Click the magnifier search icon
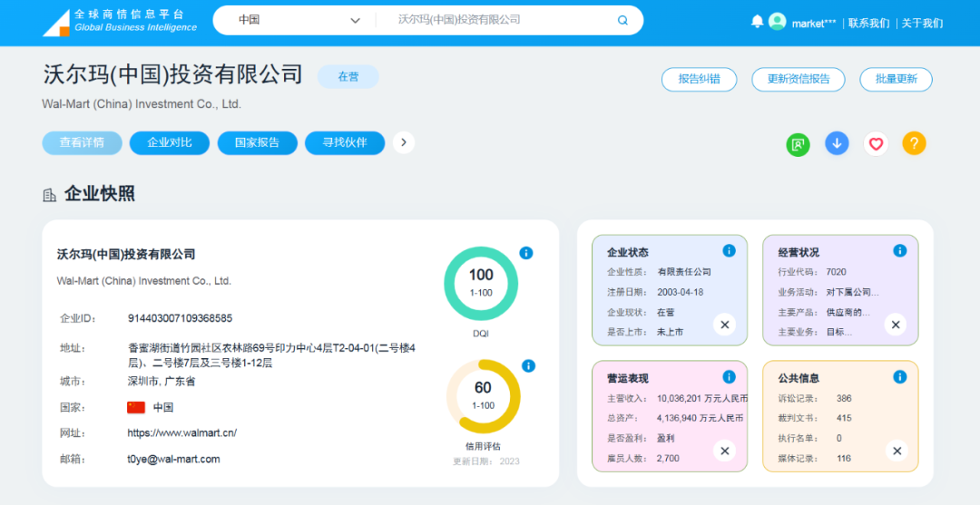This screenshot has width=980, height=505. [622, 20]
